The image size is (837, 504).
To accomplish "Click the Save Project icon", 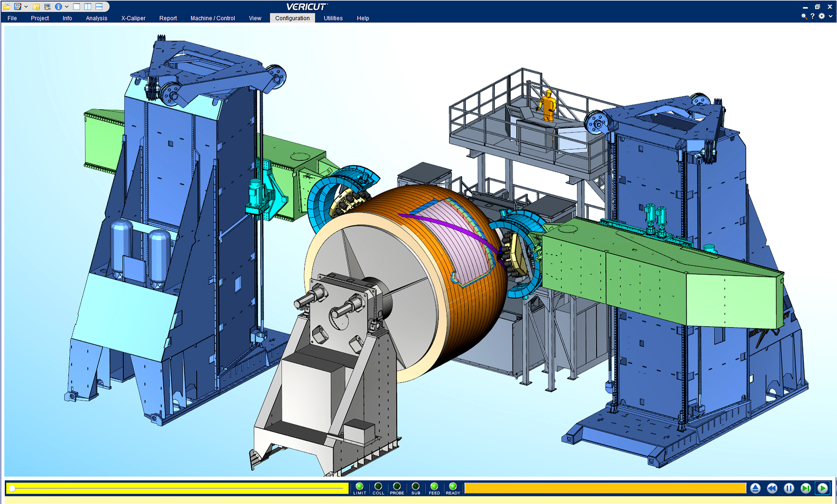I will click(x=17, y=7).
